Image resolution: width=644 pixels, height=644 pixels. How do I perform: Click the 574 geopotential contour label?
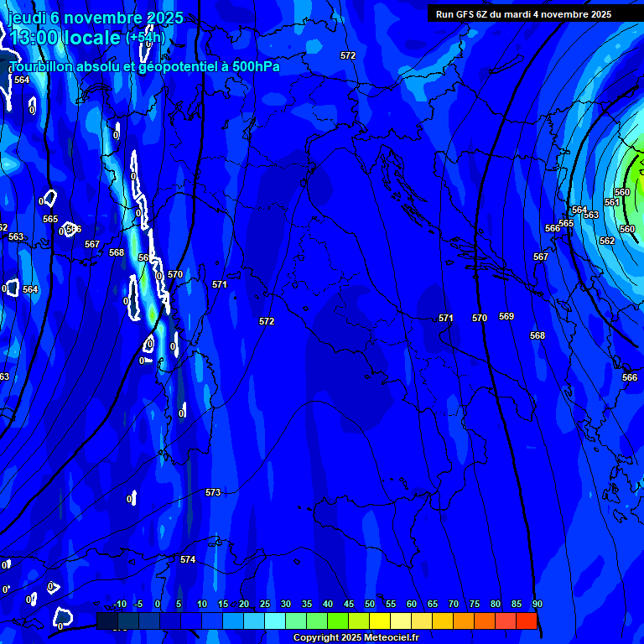[188, 559]
